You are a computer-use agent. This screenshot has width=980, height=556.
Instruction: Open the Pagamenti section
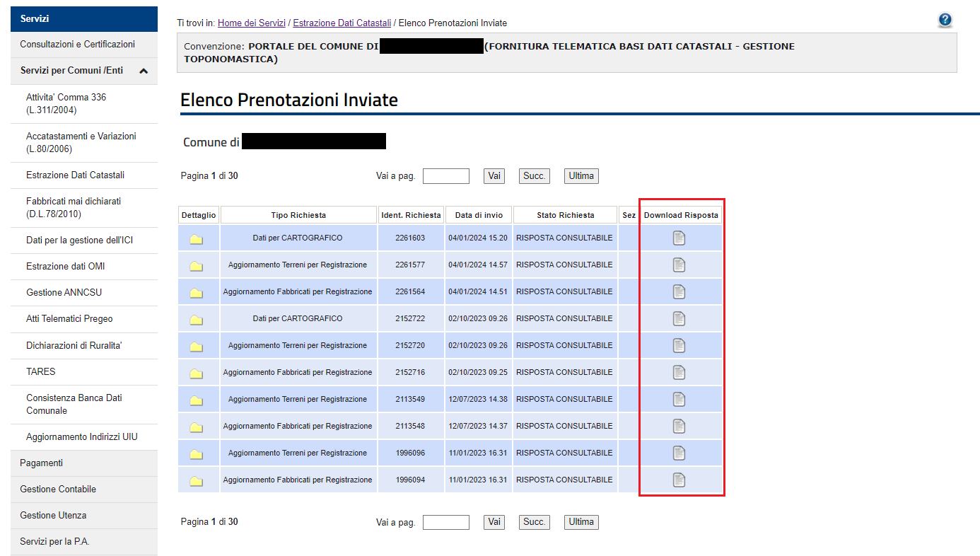pos(41,463)
